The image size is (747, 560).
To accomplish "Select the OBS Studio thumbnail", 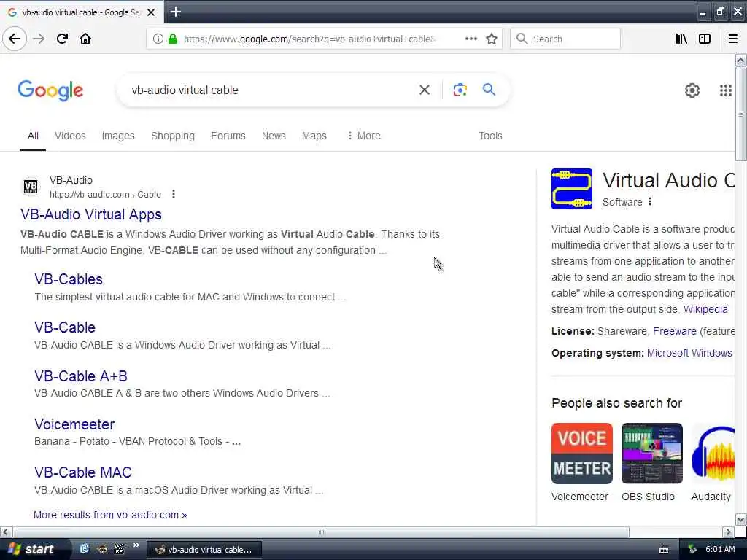I will [651, 453].
